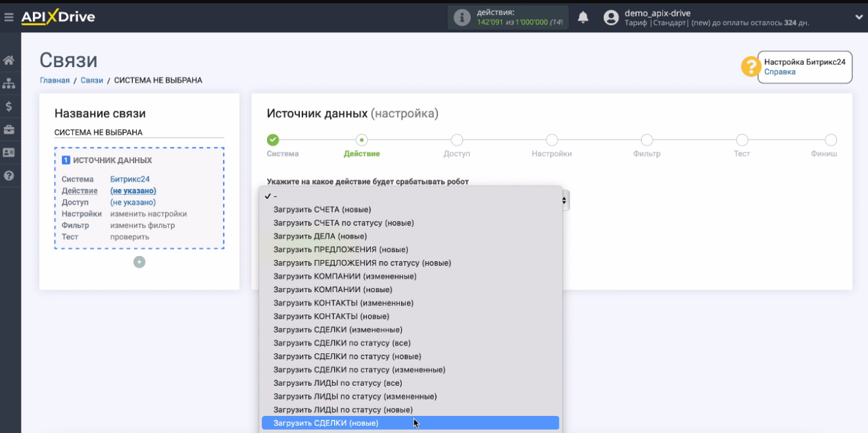Select Загрузить ПРЕДЛОЖЕНИЯ (новые)
868x433 pixels.
(x=410, y=249)
